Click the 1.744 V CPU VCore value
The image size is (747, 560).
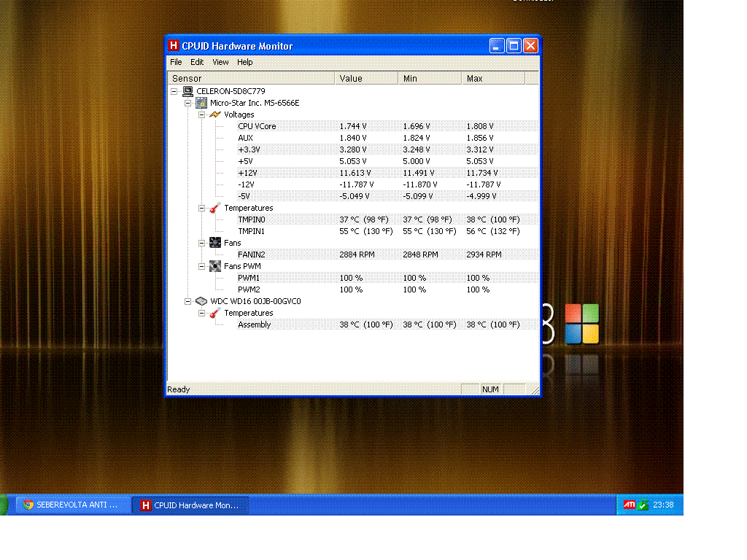point(353,126)
